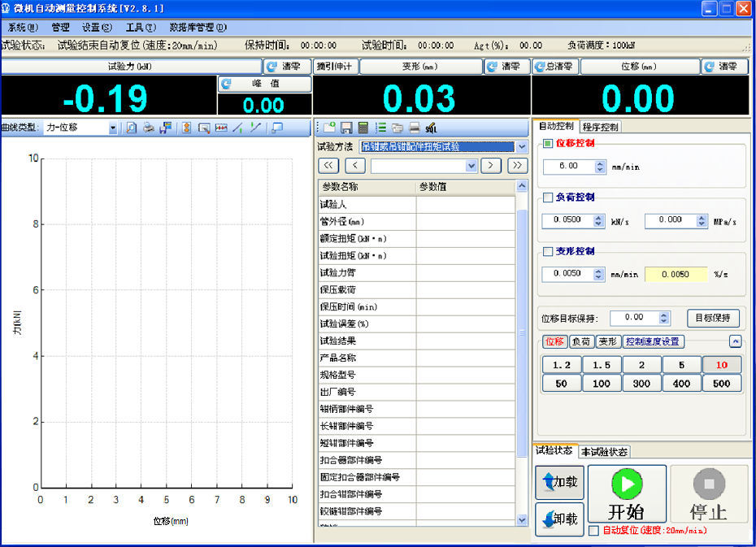This screenshot has height=547, width=756.
Task: Switch to the 程序控制 tab
Action: click(600, 127)
